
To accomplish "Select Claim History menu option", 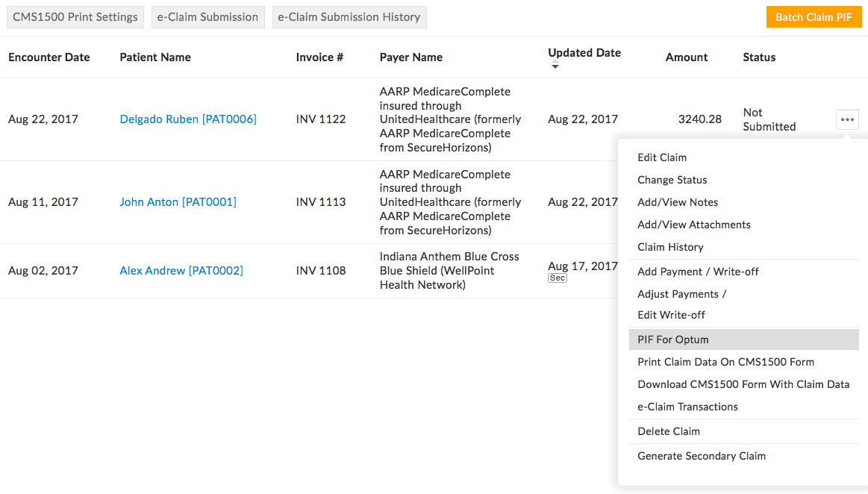I will (x=670, y=247).
